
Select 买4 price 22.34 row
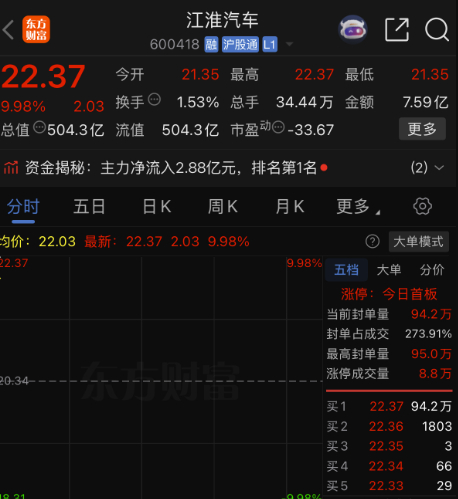389,466
